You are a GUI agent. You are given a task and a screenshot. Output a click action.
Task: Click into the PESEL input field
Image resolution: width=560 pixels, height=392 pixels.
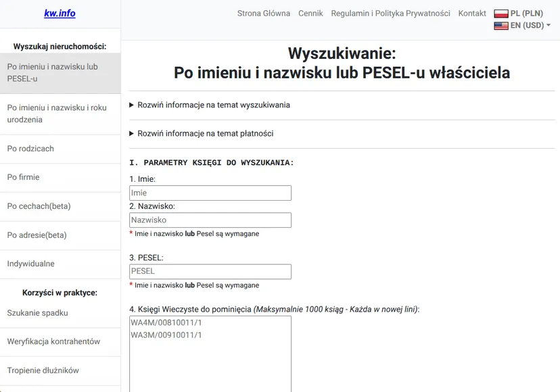tap(210, 271)
